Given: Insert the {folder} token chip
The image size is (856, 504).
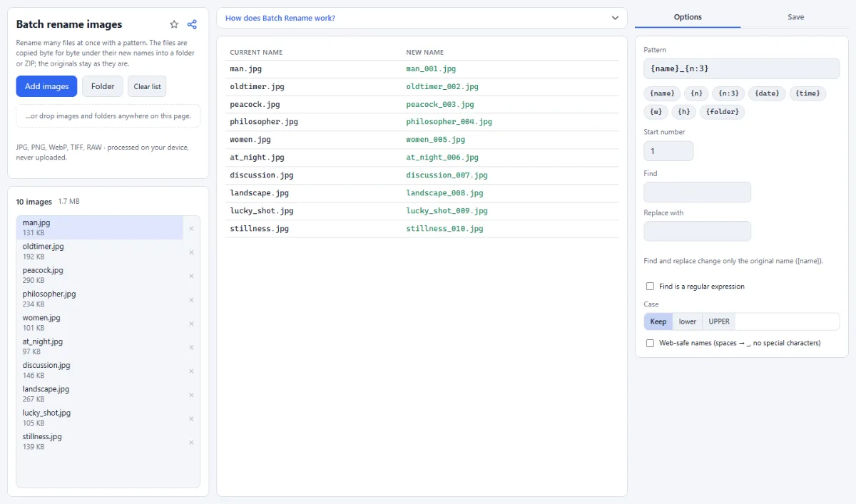Looking at the screenshot, I should click(723, 112).
